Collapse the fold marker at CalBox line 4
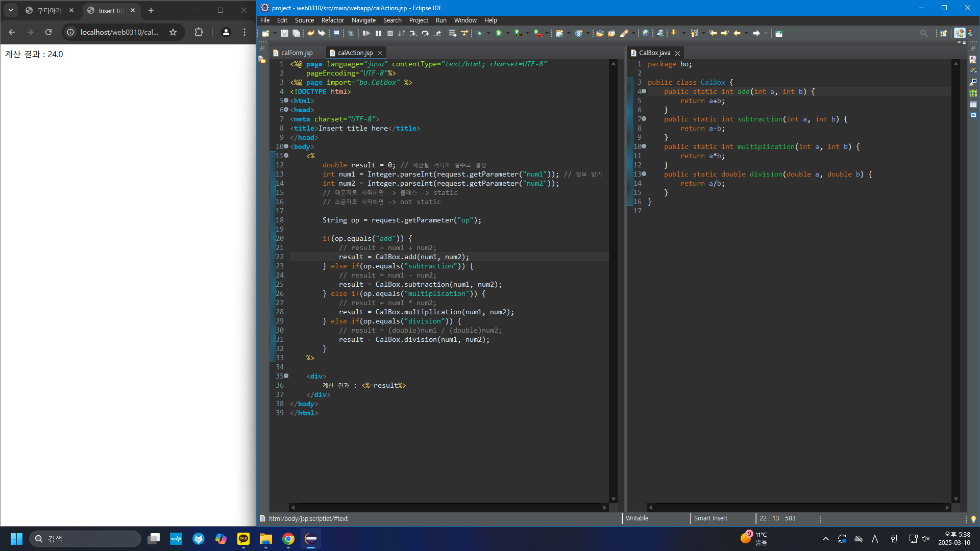 (644, 91)
